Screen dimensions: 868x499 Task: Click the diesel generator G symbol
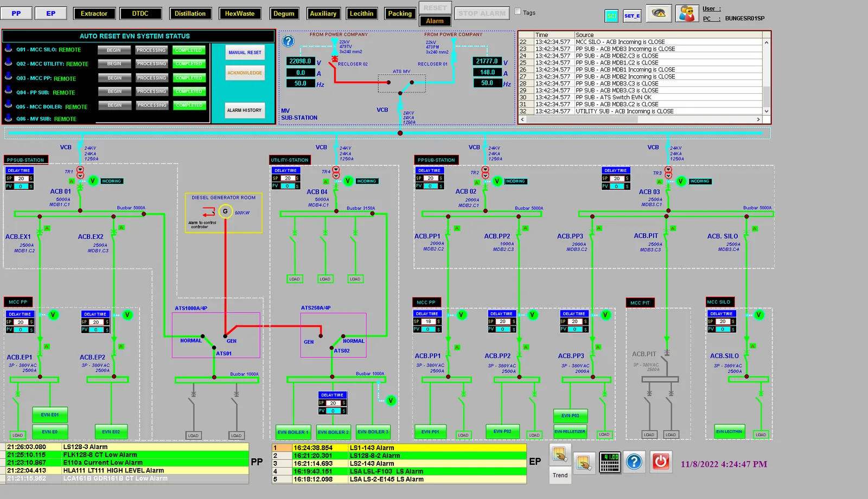click(225, 212)
